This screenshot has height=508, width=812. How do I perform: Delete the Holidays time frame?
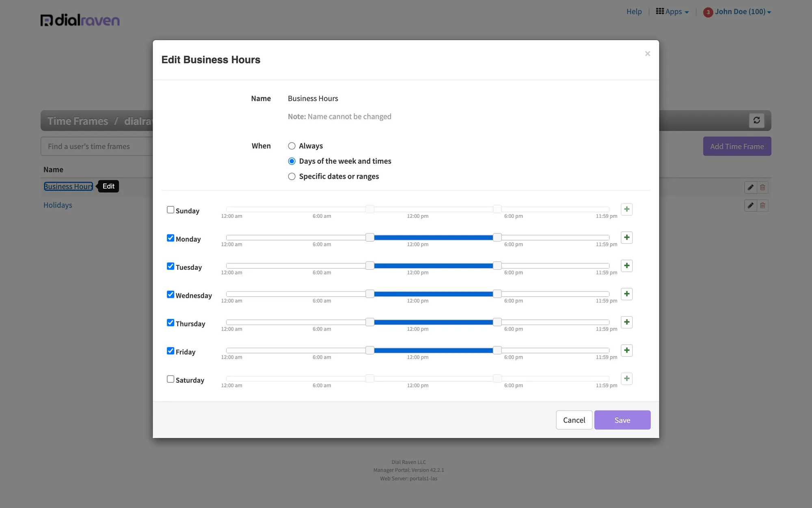[x=762, y=206]
